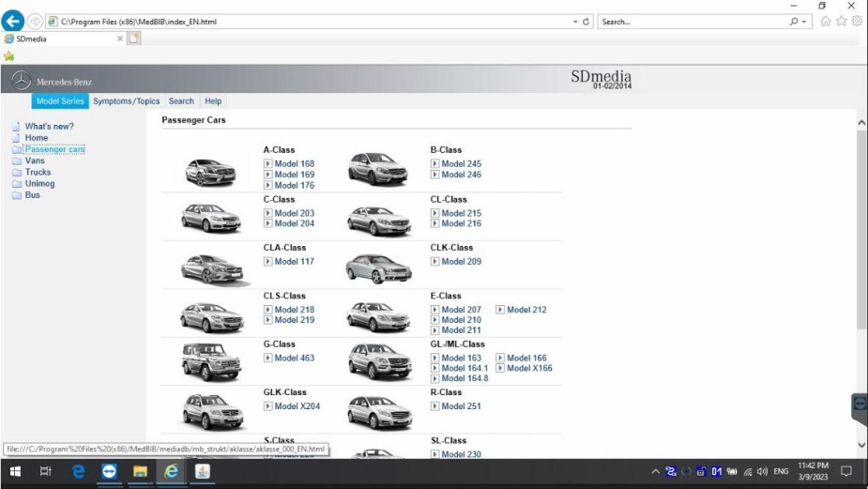Click arrow icon beside Model 176

coord(268,185)
